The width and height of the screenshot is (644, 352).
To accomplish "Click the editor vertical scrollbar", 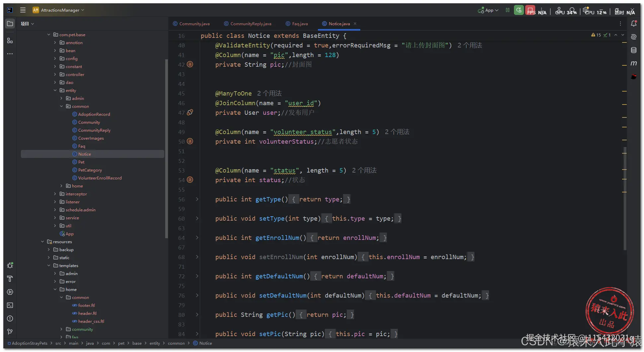I will 625,198.
